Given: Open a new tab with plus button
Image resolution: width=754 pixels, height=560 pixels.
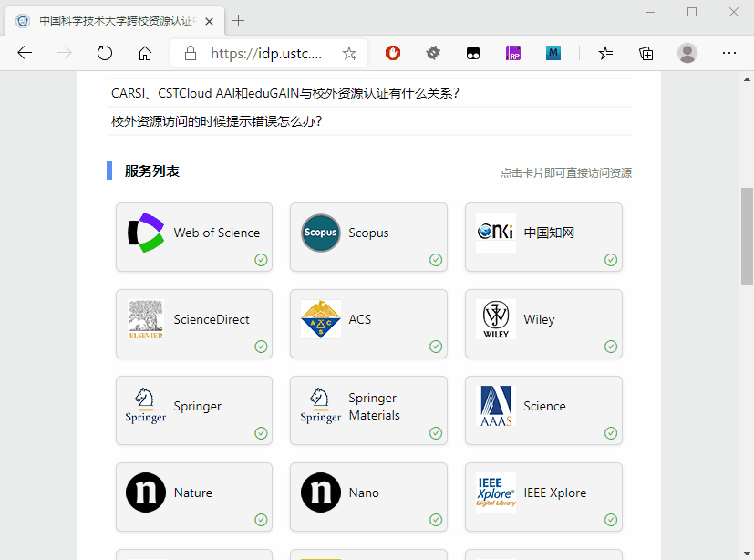Looking at the screenshot, I should click(238, 21).
